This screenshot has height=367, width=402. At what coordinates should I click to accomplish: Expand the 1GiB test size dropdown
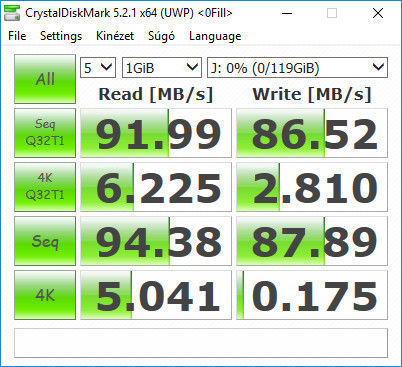coord(162,68)
